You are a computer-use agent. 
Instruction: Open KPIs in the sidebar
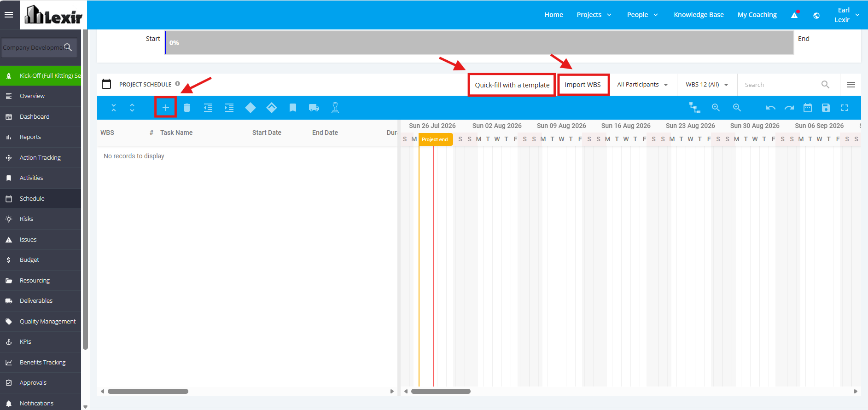tap(41, 342)
